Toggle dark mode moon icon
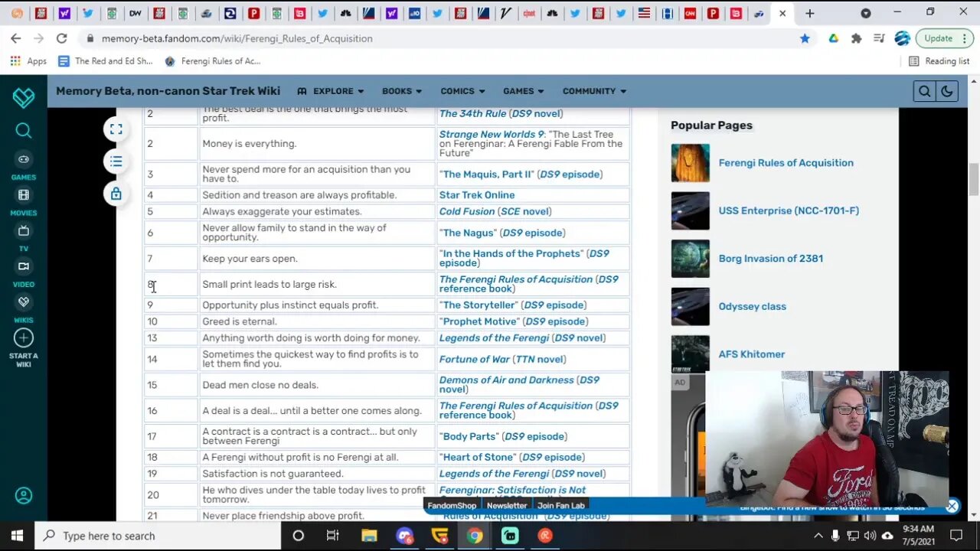 pyautogui.click(x=947, y=91)
